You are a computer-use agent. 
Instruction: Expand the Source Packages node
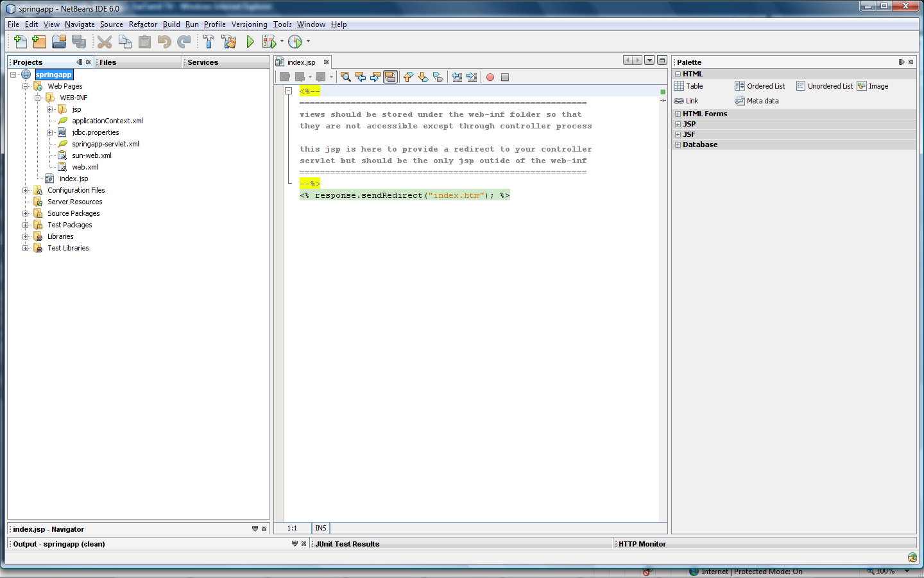click(26, 213)
